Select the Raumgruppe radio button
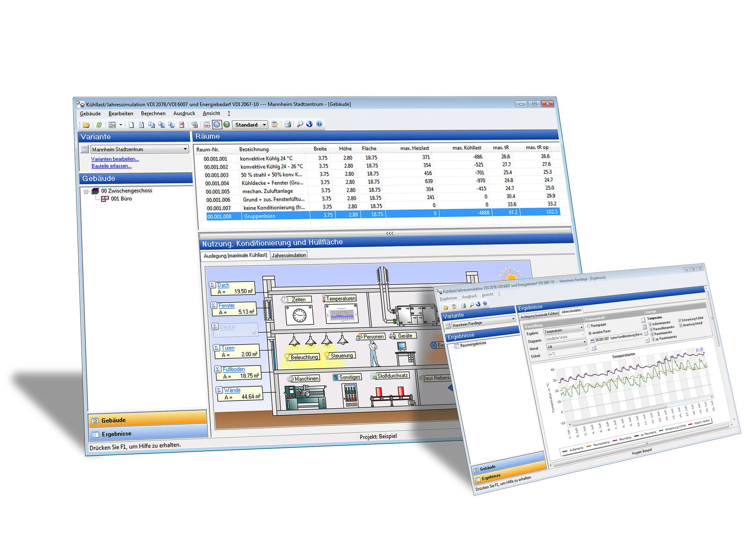This screenshot has height=533, width=756. pyautogui.click(x=589, y=326)
